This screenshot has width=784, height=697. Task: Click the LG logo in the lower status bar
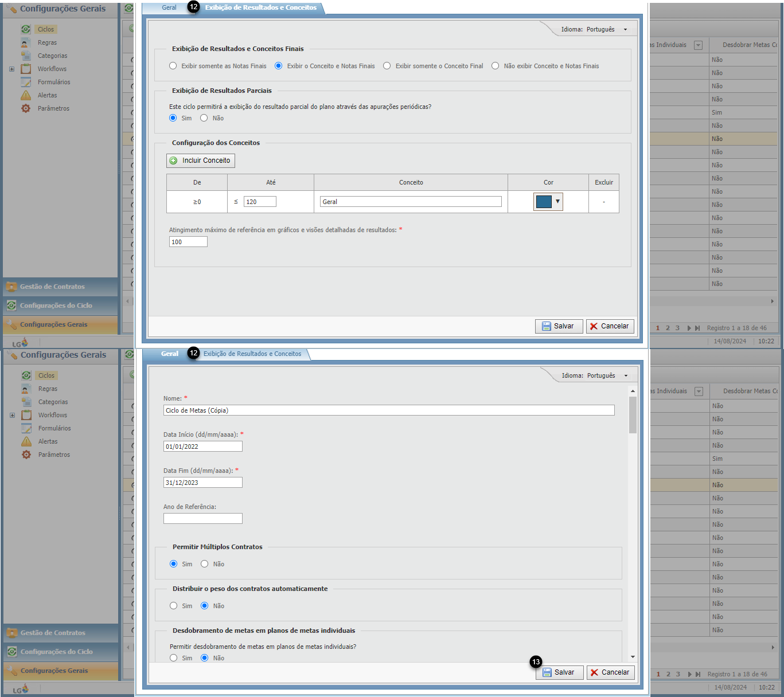(21, 689)
